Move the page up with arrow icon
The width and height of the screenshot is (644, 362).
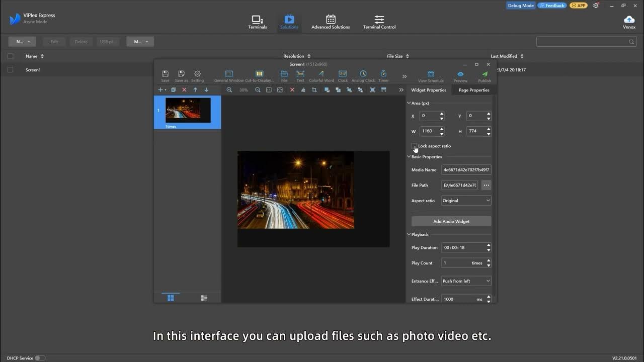pos(195,90)
